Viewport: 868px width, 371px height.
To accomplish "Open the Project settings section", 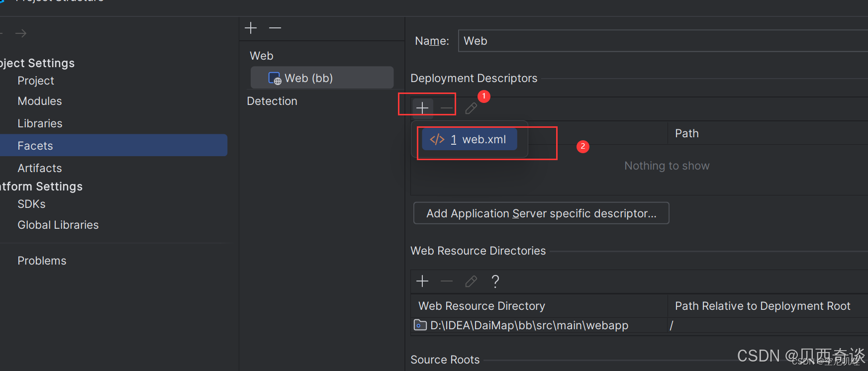I will tap(36, 81).
